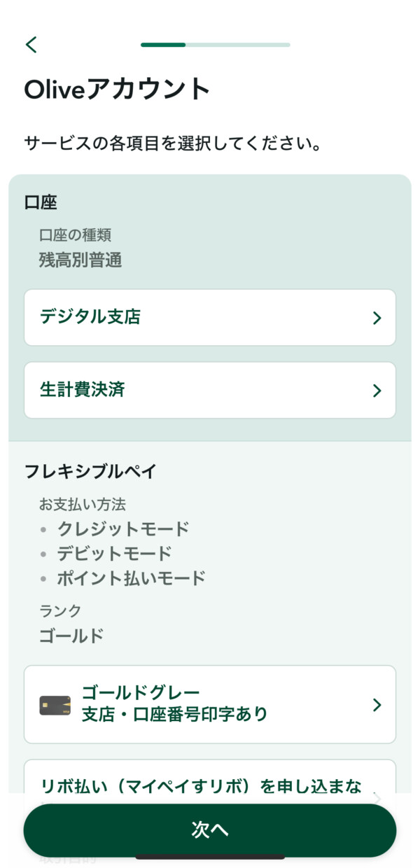Select the デビットモード list item
Image resolution: width=420 pixels, height=868 pixels.
tap(115, 553)
